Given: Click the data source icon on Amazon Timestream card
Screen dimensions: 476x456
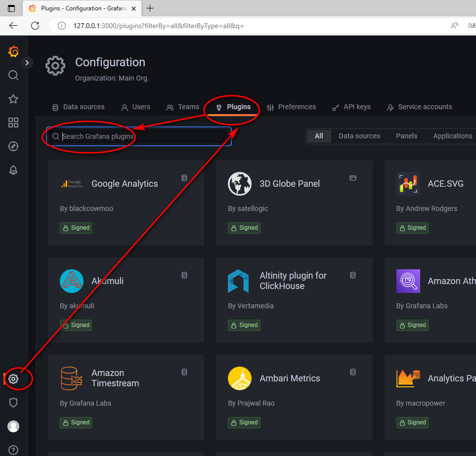Looking at the screenshot, I should click(184, 373).
